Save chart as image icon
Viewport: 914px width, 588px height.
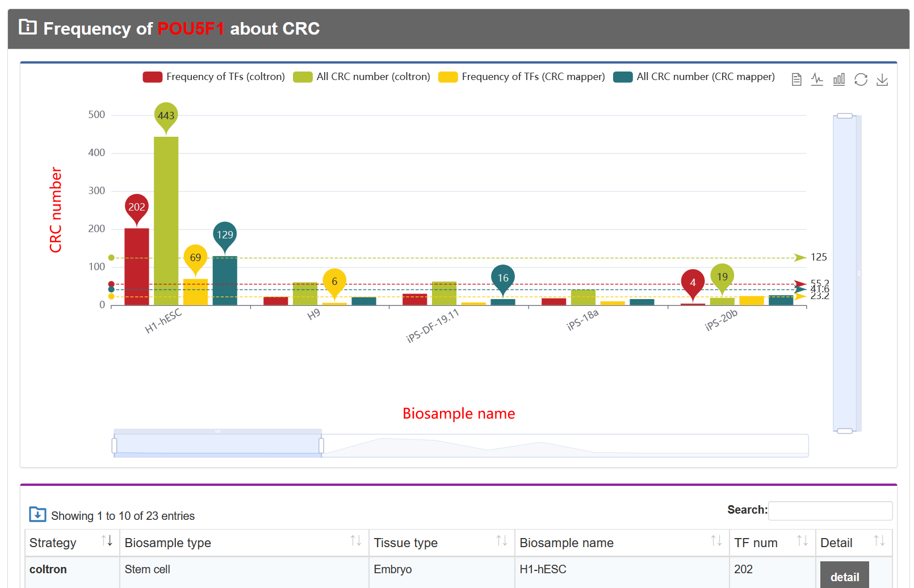[882, 79]
